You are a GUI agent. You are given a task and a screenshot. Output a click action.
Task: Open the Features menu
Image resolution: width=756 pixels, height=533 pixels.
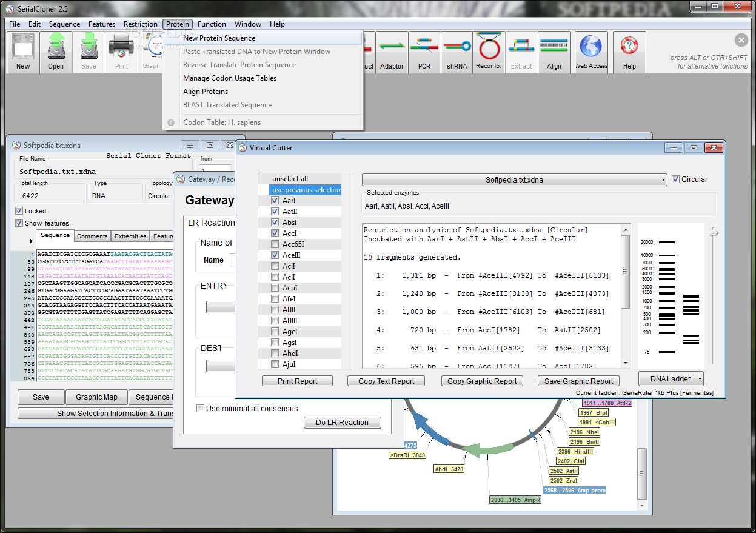[102, 24]
